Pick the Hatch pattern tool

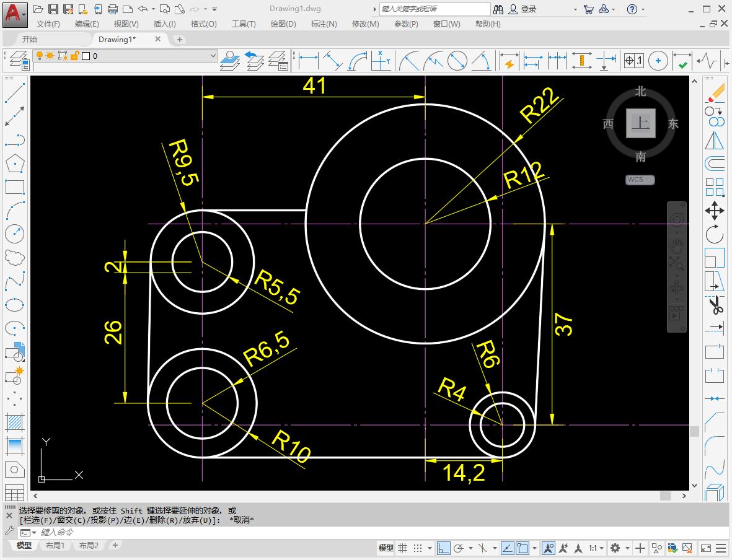pyautogui.click(x=14, y=422)
